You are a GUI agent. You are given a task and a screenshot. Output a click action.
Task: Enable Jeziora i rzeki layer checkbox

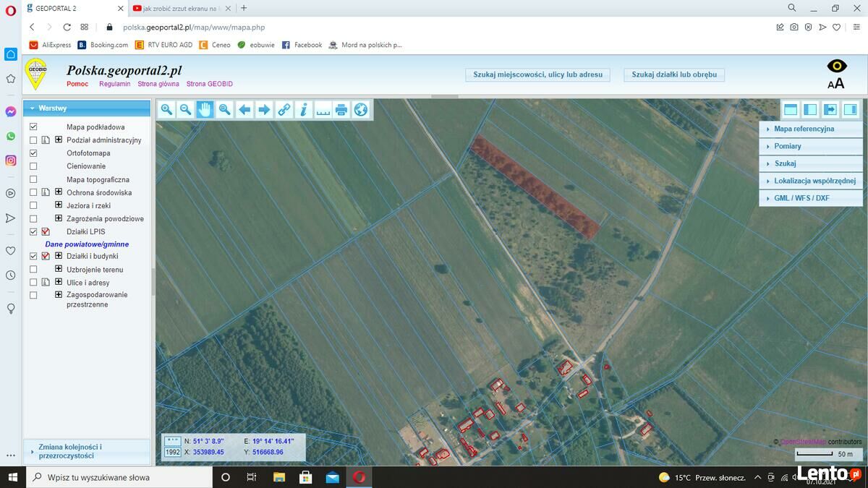(33, 205)
